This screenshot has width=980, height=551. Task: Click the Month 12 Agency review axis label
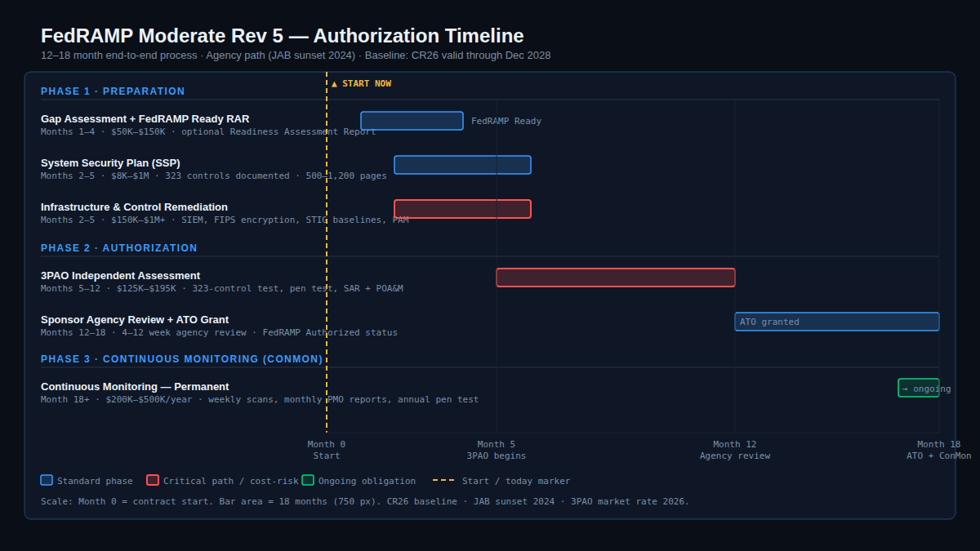pos(735,450)
